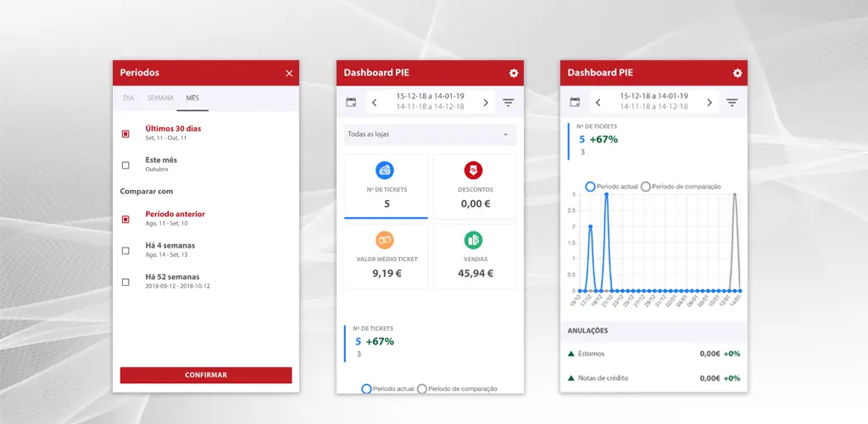Click the +67% value in middle dashboard
Image resolution: width=868 pixels, height=424 pixels.
tap(380, 342)
